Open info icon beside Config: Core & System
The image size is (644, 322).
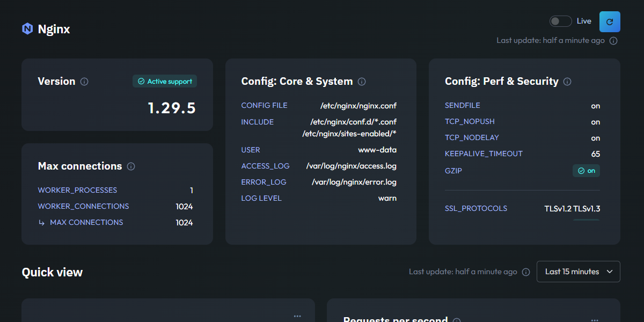(362, 82)
